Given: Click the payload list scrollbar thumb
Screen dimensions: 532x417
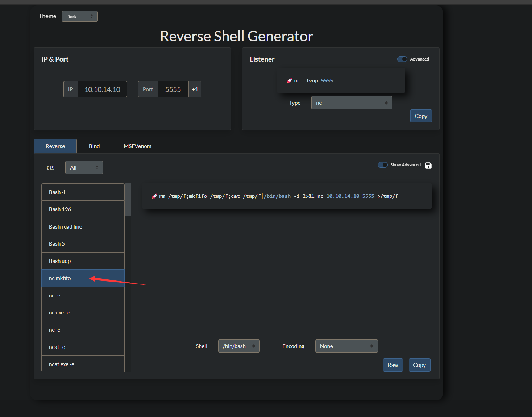Looking at the screenshot, I should [x=128, y=200].
